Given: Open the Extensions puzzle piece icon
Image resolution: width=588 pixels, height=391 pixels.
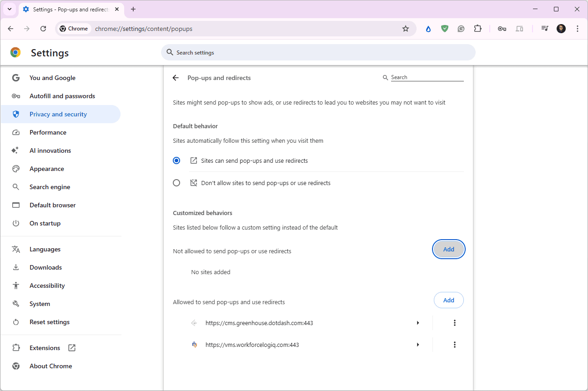Looking at the screenshot, I should point(477,29).
